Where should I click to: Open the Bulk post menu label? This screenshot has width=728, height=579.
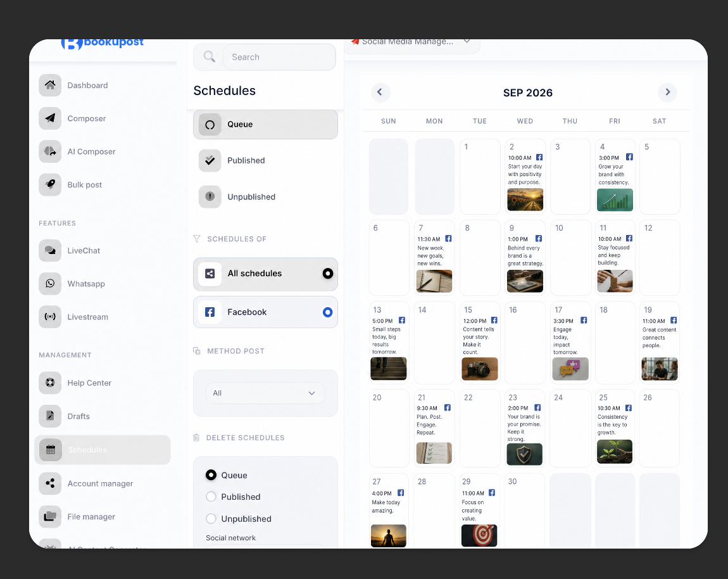[84, 184]
